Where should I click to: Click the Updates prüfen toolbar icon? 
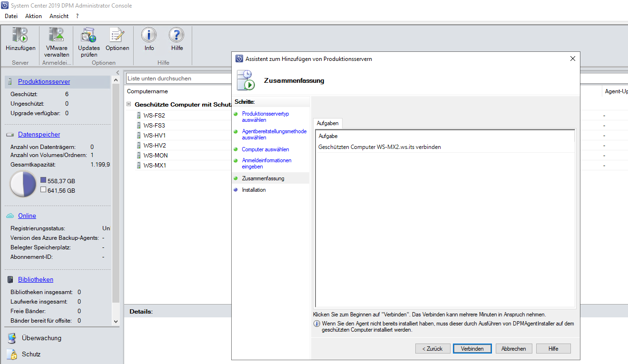point(89,36)
